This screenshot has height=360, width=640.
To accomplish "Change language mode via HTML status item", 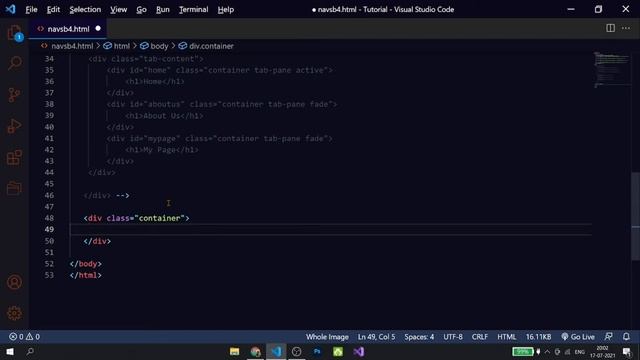I will 507,337.
